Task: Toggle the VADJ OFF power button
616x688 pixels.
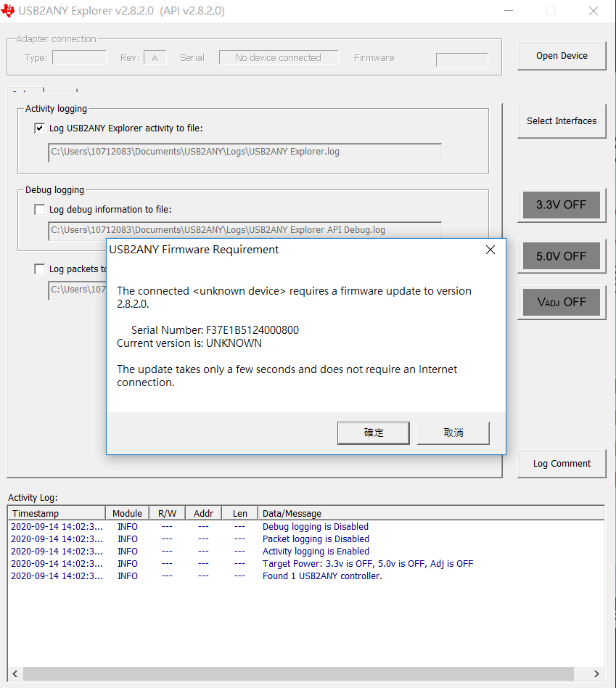Action: click(x=561, y=302)
